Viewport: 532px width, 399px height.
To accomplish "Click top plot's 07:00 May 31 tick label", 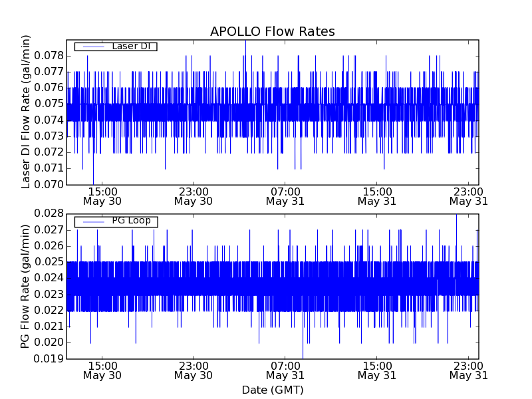I will (x=285, y=196).
